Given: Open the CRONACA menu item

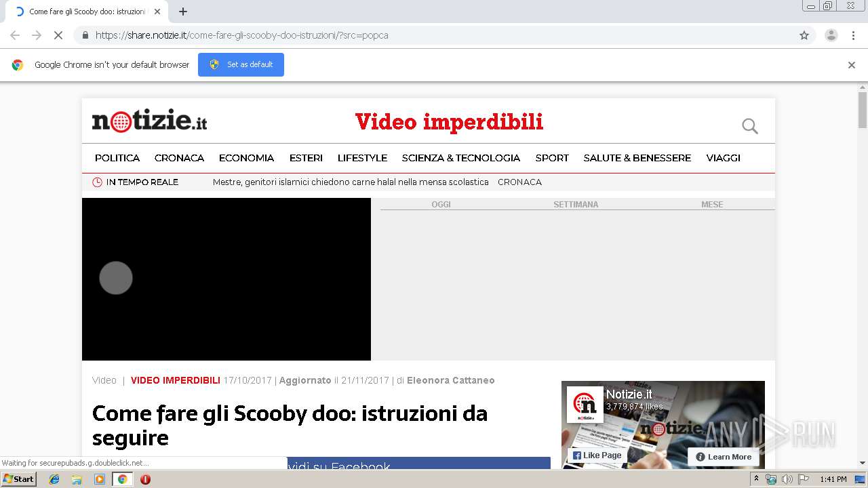Looking at the screenshot, I should point(179,158).
